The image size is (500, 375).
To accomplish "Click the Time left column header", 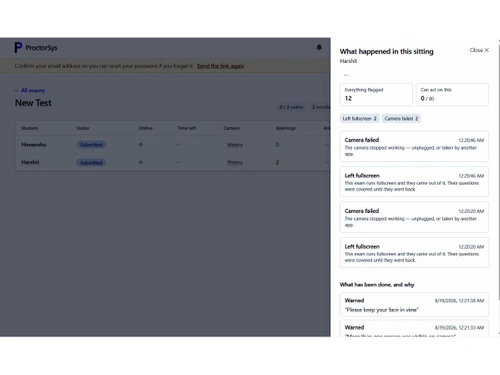I will pyautogui.click(x=187, y=128).
